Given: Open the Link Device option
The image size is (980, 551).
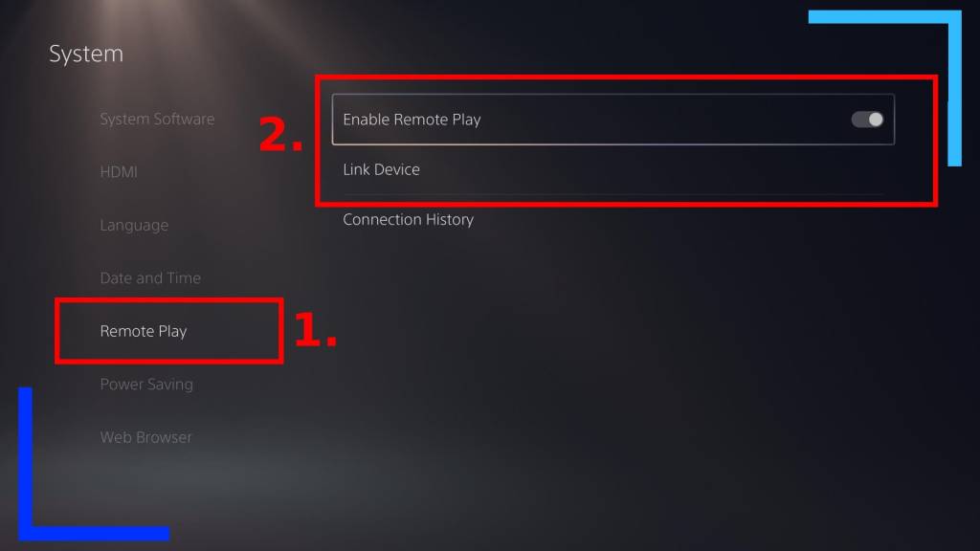Looking at the screenshot, I should coord(381,169).
